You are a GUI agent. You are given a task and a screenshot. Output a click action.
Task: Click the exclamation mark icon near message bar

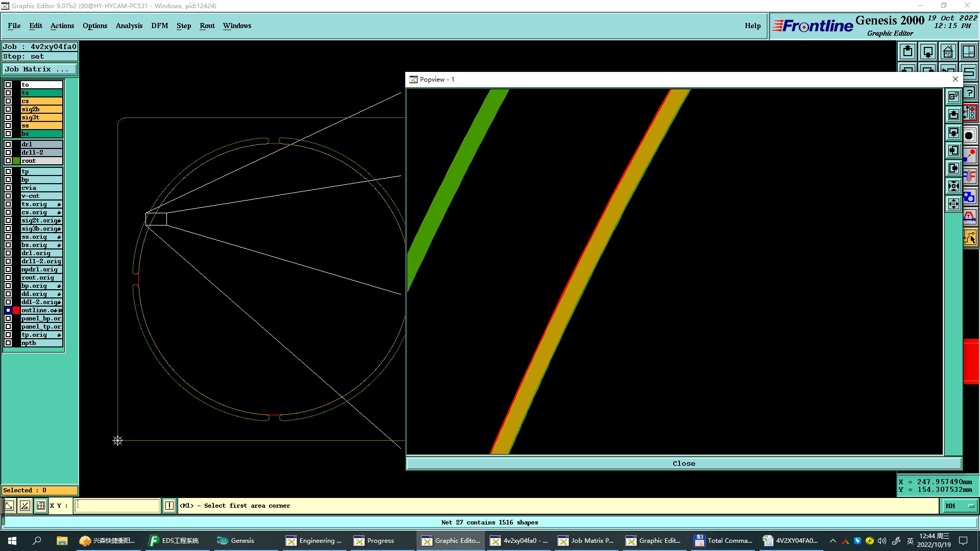point(169,506)
